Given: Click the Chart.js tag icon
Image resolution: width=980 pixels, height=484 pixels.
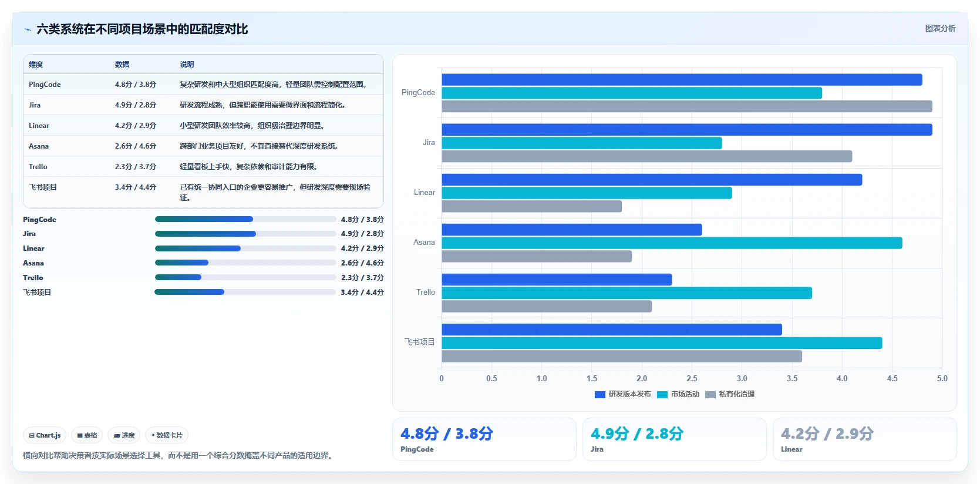Looking at the screenshot, I should coord(32,436).
